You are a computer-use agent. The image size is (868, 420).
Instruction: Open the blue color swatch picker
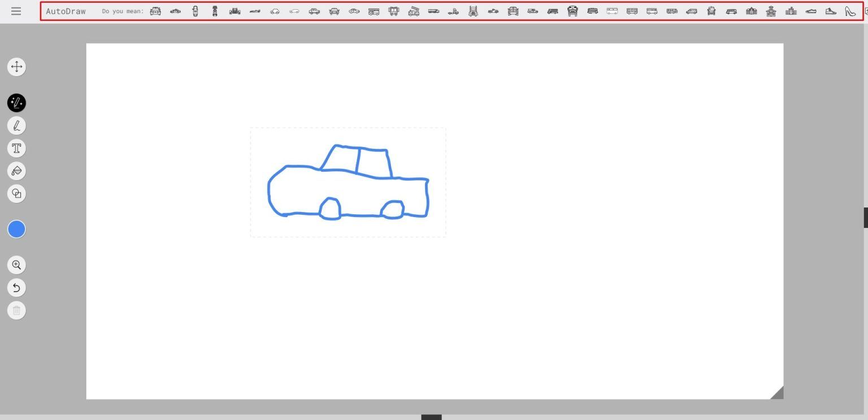click(x=16, y=229)
